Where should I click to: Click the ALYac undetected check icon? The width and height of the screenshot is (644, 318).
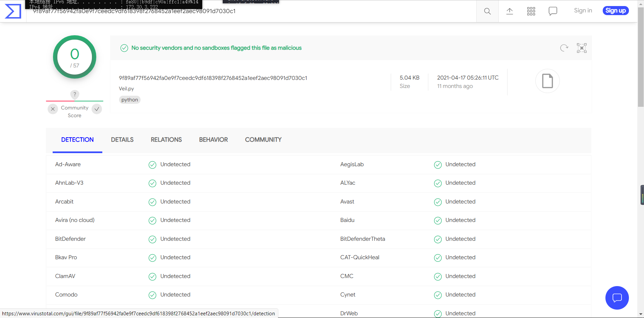tap(438, 183)
